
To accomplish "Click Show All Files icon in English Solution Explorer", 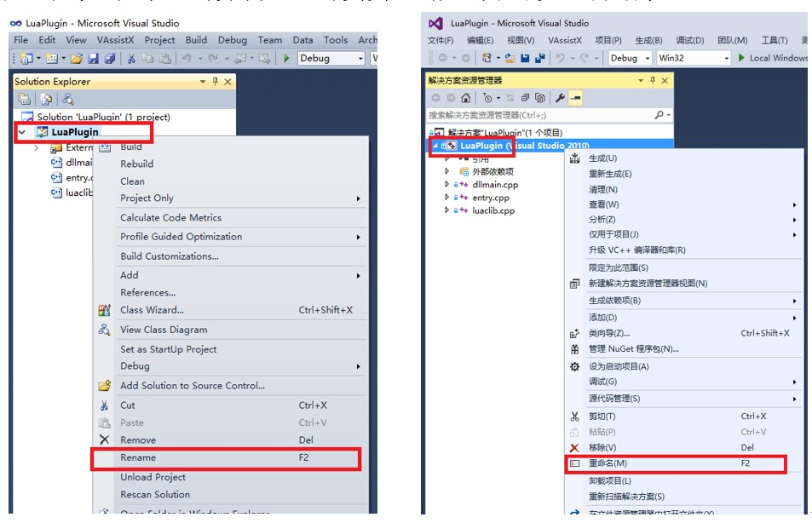I will (47, 99).
